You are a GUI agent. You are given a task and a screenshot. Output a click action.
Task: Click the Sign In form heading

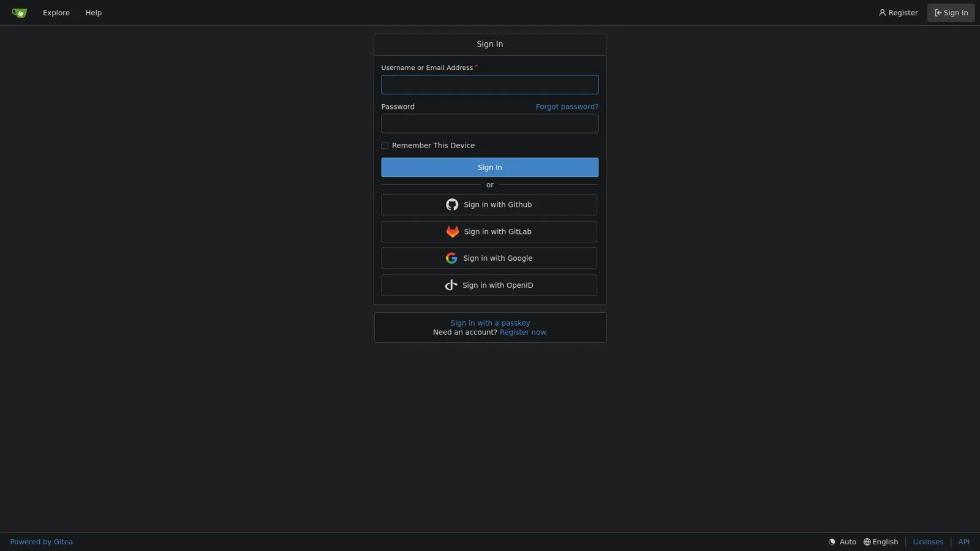point(490,44)
